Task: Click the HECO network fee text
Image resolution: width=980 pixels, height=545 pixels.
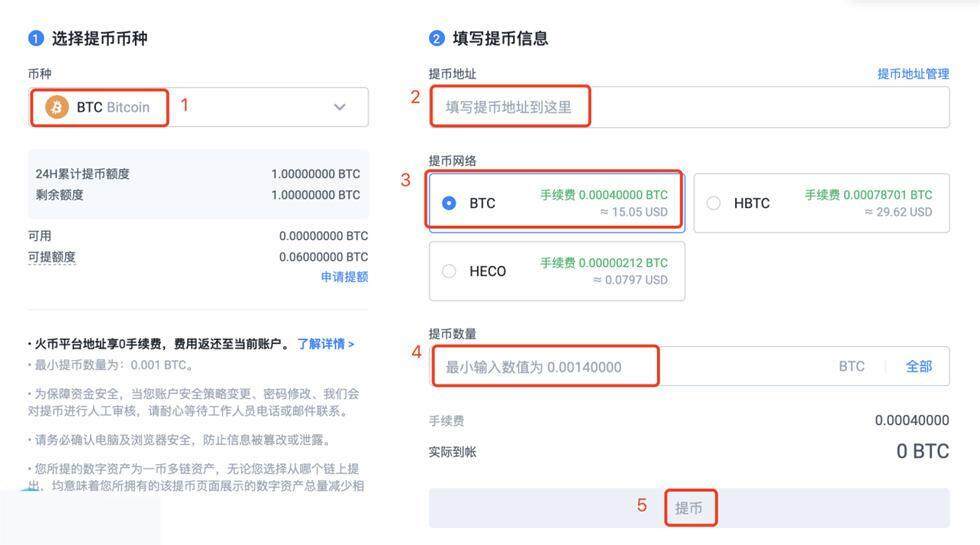Action: [x=604, y=263]
